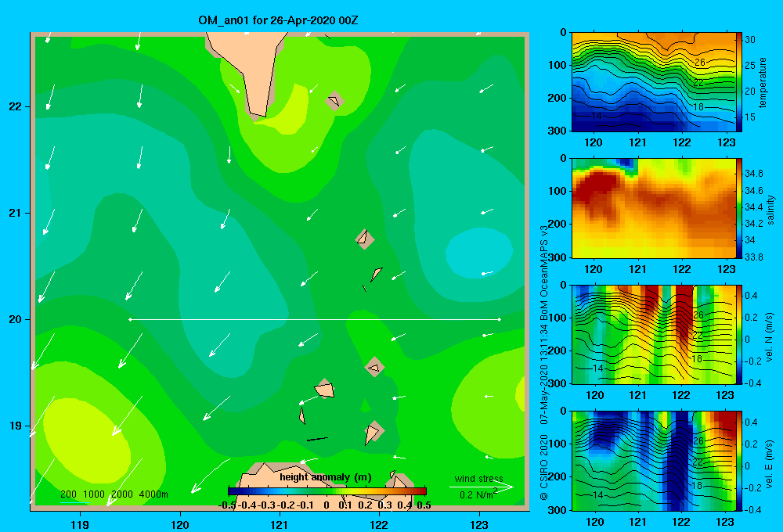Click the 'temperature' color bar axis label

pyautogui.click(x=763, y=82)
